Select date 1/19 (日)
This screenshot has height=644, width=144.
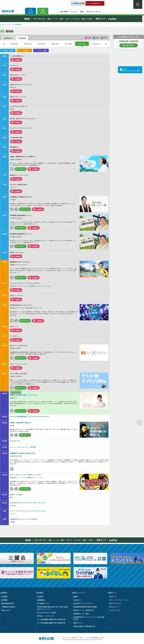(x=95, y=44)
